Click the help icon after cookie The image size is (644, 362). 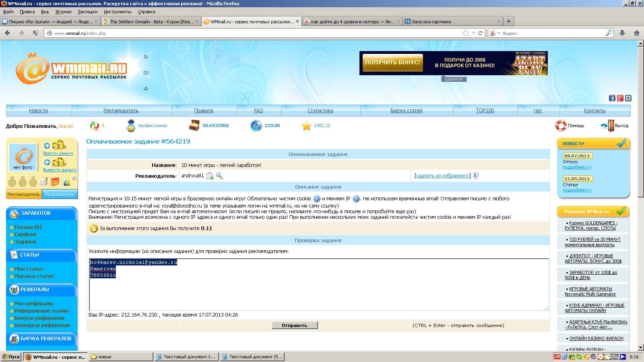317,199
